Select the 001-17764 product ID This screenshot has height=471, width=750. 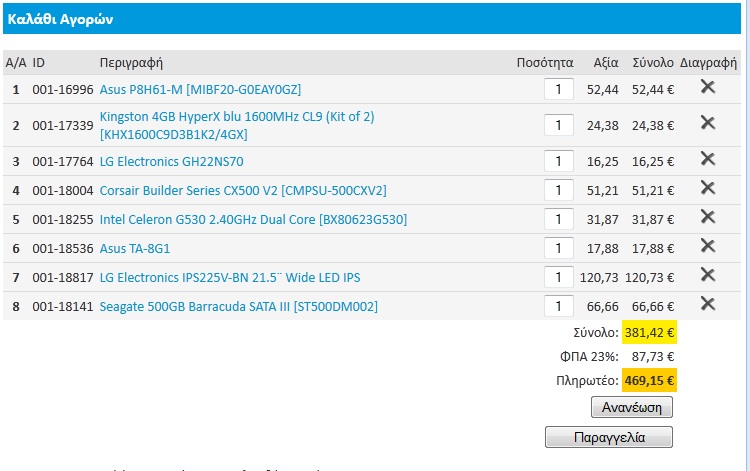pyautogui.click(x=63, y=162)
